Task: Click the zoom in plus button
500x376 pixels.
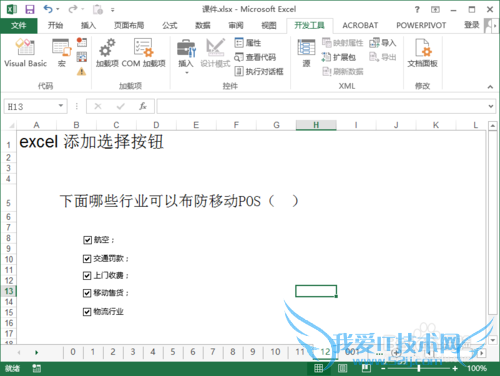Action: click(x=455, y=368)
